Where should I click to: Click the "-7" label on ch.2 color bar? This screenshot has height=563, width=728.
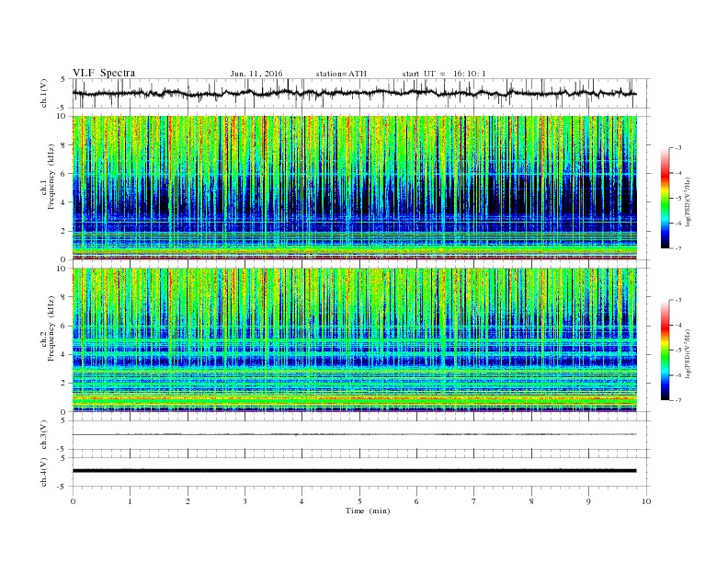click(x=678, y=400)
